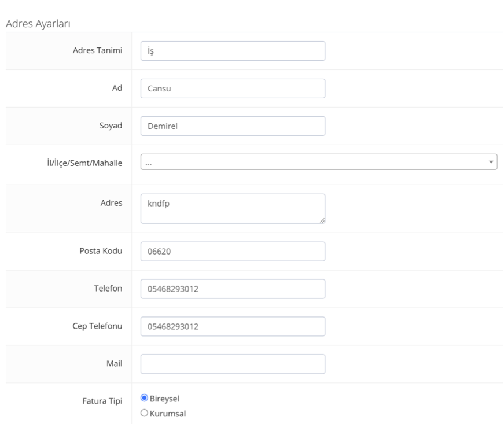Click the Soyad field containing Demirel
Viewport: 504px width, 424px height.
(x=233, y=126)
